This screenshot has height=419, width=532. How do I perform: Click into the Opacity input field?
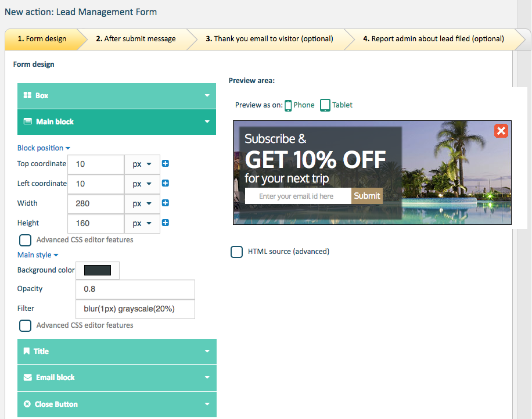pyautogui.click(x=135, y=289)
